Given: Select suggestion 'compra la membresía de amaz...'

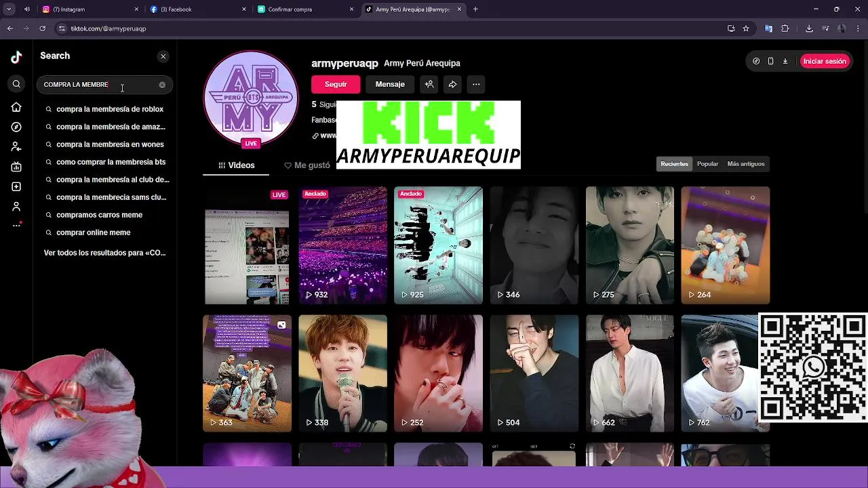Looking at the screenshot, I should tap(104, 127).
